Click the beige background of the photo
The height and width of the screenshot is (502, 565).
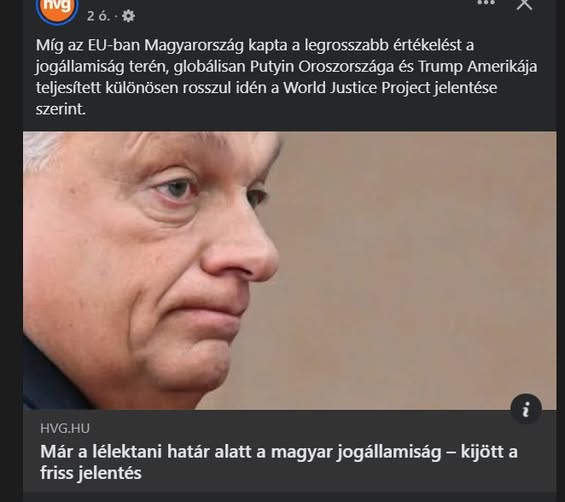tap(414, 252)
